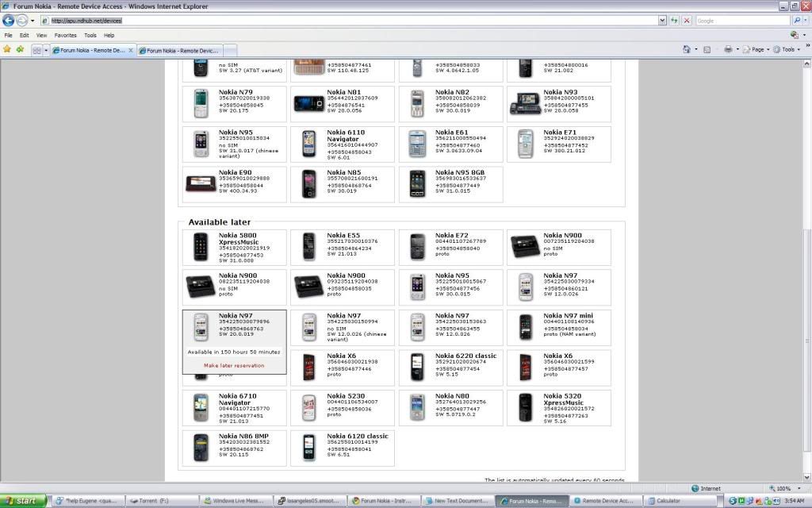Image resolution: width=812 pixels, height=508 pixels.
Task: Open the Favorites menu
Action: tap(65, 36)
